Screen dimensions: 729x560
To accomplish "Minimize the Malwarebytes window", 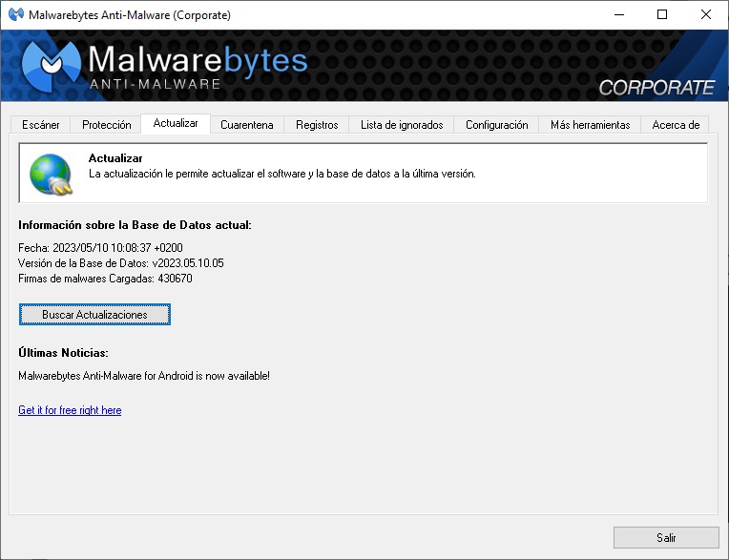I will pos(619,15).
